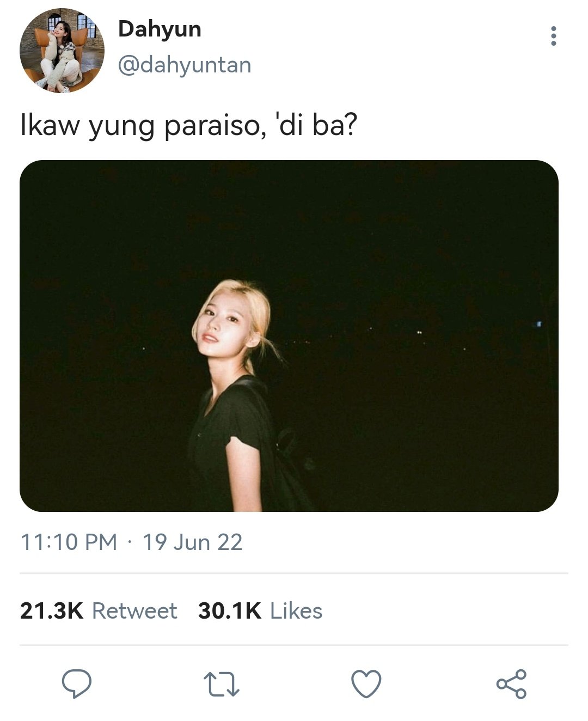
Task: Like the tweet with heart icon
Action: pos(366,684)
